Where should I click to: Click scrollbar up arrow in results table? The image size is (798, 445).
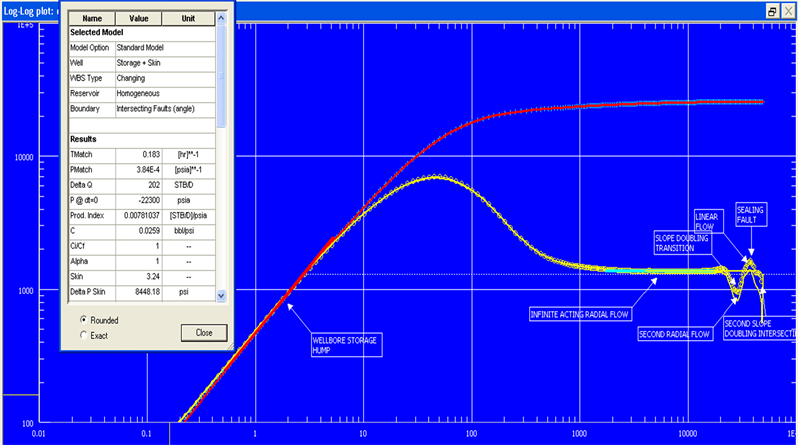(221, 18)
